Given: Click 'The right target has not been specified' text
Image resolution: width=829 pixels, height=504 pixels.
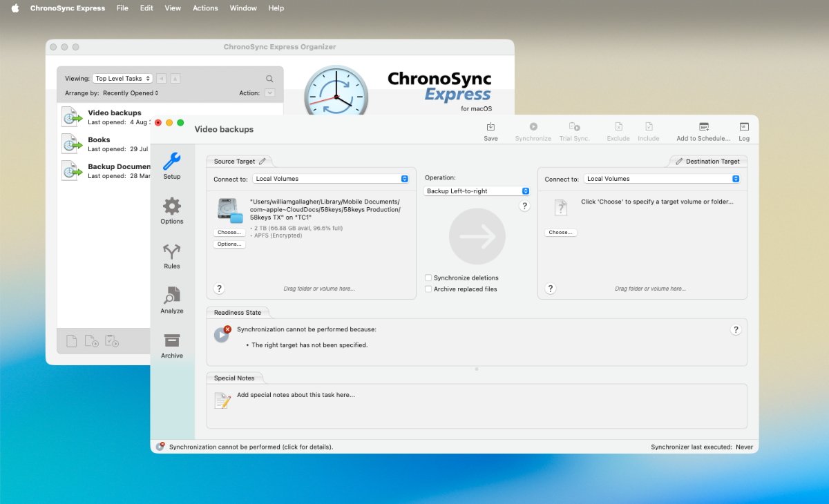Looking at the screenshot, I should coord(309,345).
